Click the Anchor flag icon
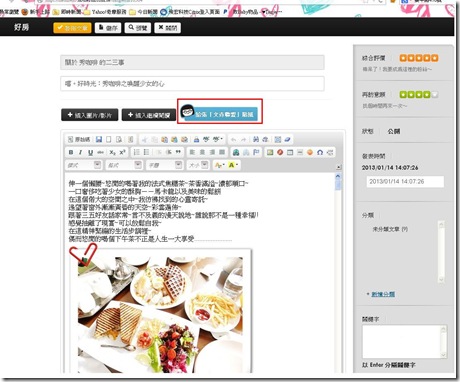 pos(256,152)
